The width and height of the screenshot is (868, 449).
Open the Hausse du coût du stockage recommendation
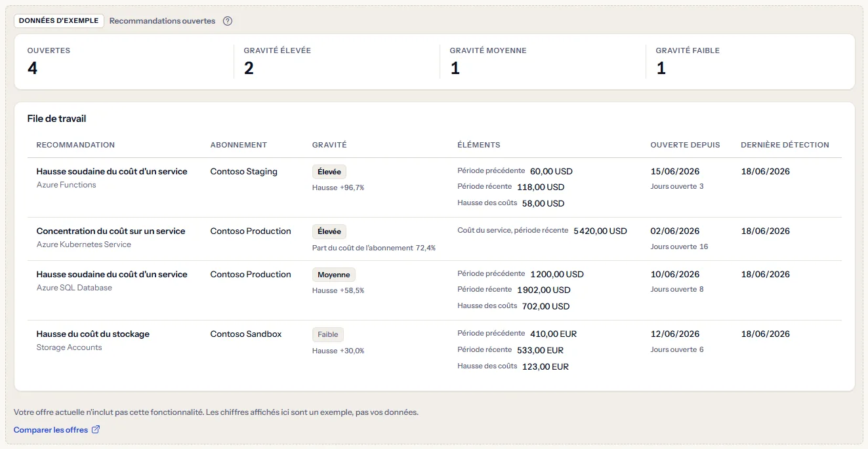(x=93, y=334)
